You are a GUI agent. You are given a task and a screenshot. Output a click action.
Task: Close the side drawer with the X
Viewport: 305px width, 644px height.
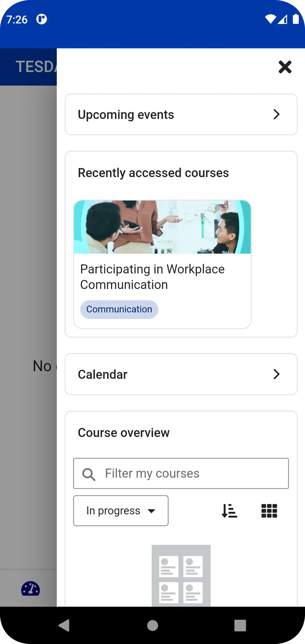pyautogui.click(x=285, y=67)
